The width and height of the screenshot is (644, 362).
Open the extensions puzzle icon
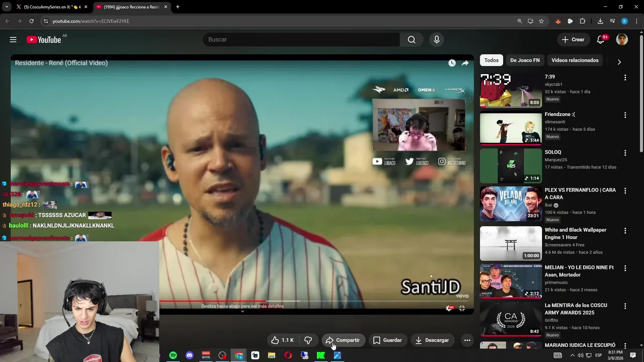click(x=583, y=21)
